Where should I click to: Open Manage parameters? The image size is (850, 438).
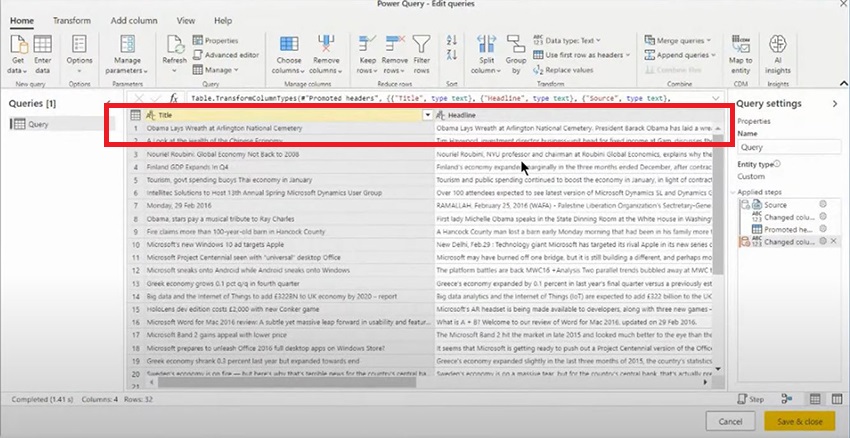pyautogui.click(x=127, y=55)
